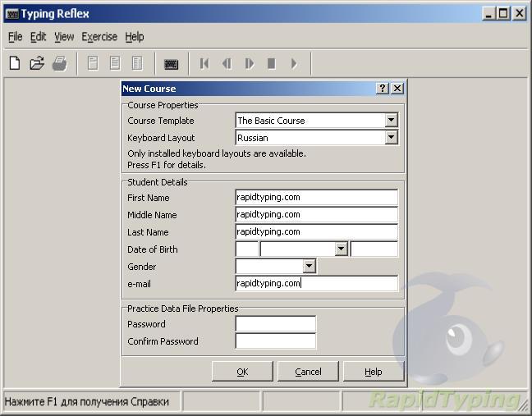This screenshot has width=532, height=416.
Task: Click the Password input field
Action: coord(276,324)
